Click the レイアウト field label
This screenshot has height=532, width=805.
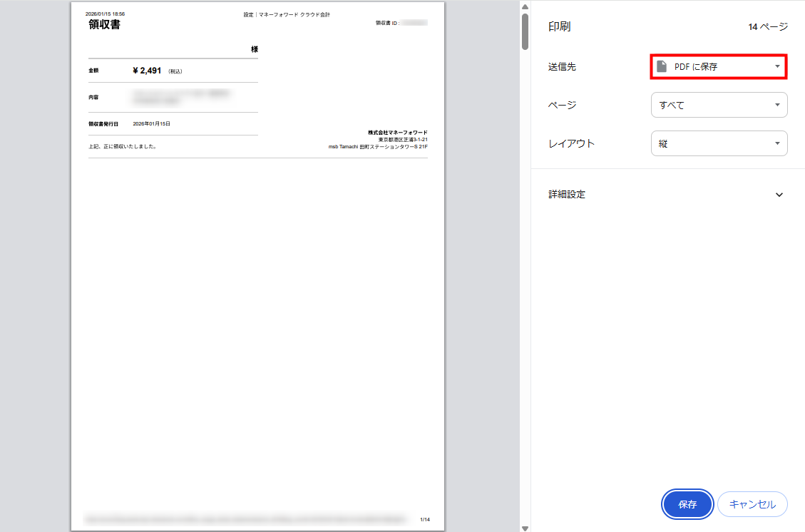[571, 143]
